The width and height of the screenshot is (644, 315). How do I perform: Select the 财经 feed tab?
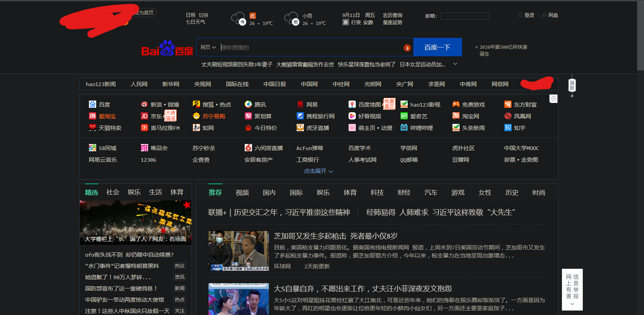pos(404,193)
